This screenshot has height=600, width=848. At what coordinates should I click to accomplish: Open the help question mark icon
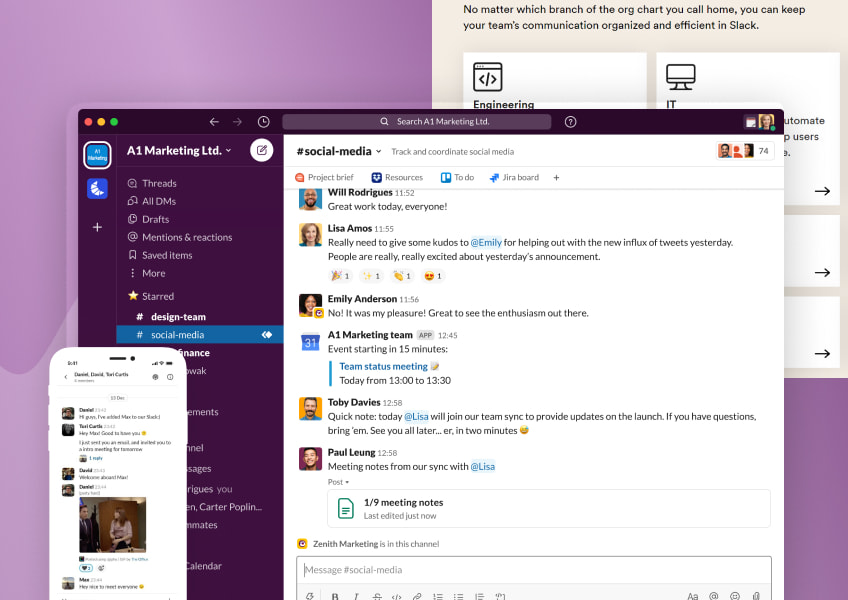(x=570, y=122)
